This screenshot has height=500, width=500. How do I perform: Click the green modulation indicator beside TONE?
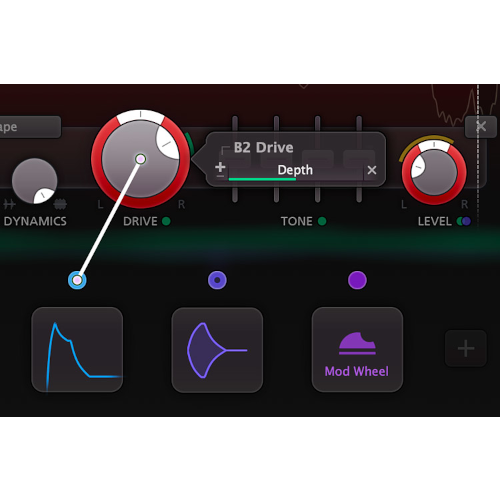[322, 221]
